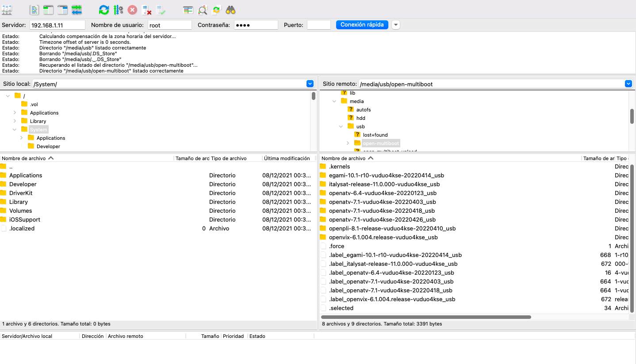
Task: Toggle the transfer queue display
Action: click(77, 10)
